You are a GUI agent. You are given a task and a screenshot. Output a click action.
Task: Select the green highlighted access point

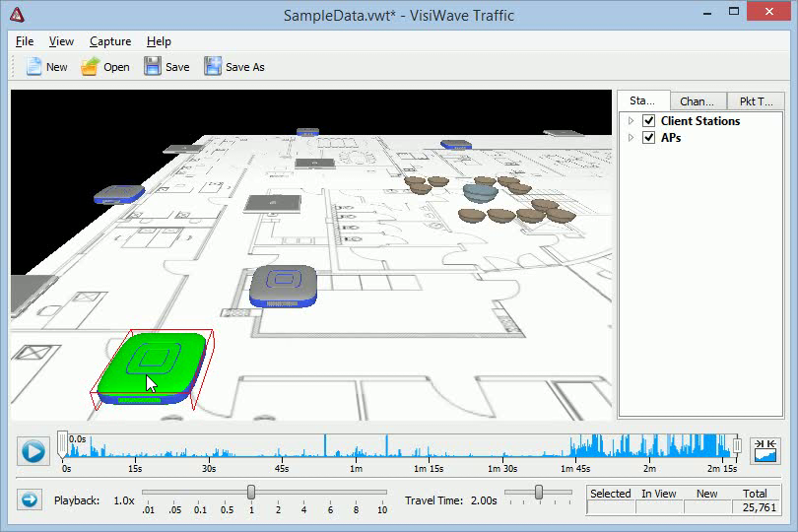(x=152, y=369)
